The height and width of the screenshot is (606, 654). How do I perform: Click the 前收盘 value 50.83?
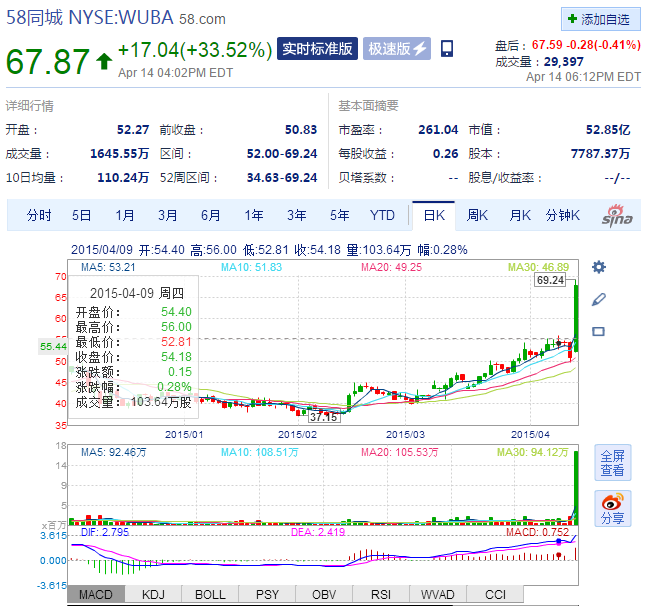point(301,130)
